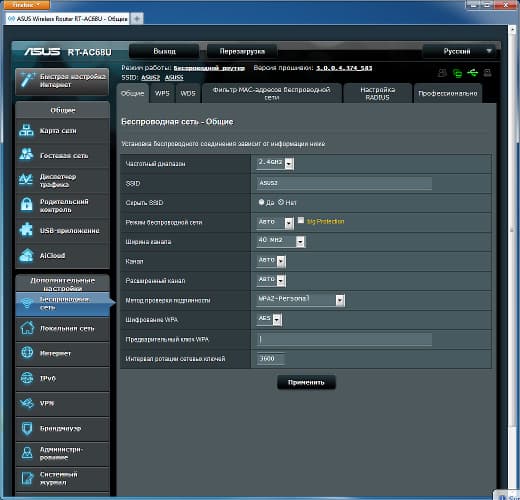
Task: Open the language 'Русский' dropdown
Action: 459,51
